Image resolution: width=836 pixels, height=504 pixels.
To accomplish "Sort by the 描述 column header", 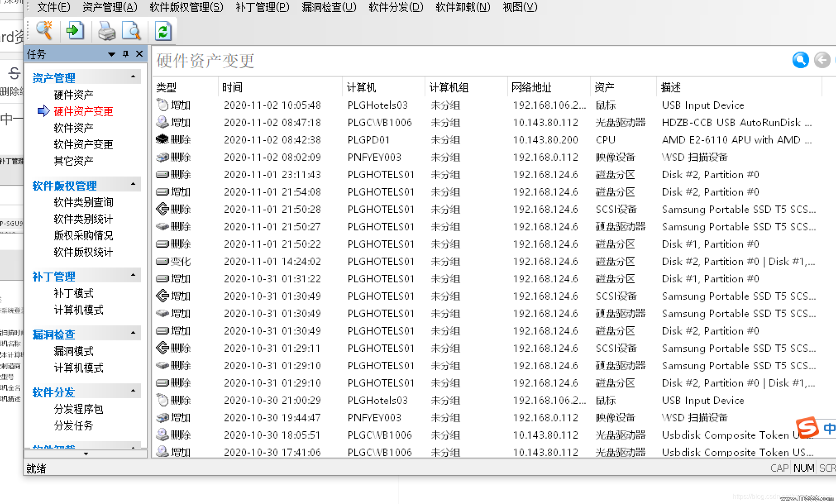I will (739, 87).
